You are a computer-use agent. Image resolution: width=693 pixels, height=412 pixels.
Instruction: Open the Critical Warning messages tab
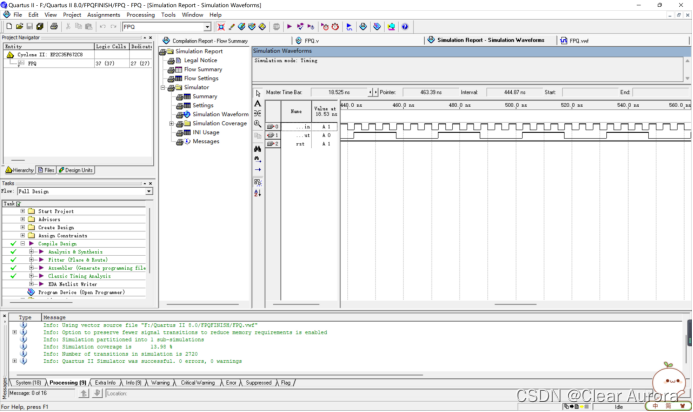[x=198, y=383]
